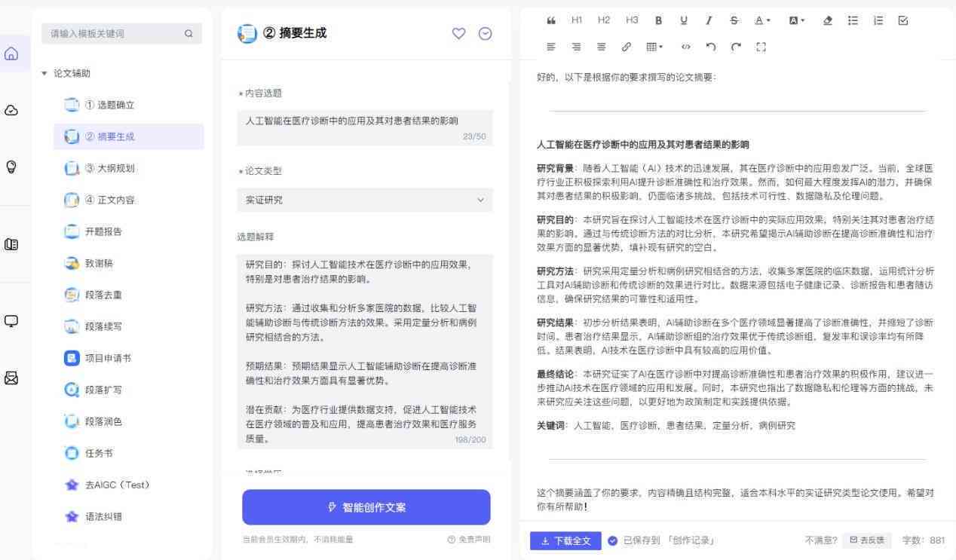Apply H1 heading style
This screenshot has height=560, width=956.
[577, 20]
